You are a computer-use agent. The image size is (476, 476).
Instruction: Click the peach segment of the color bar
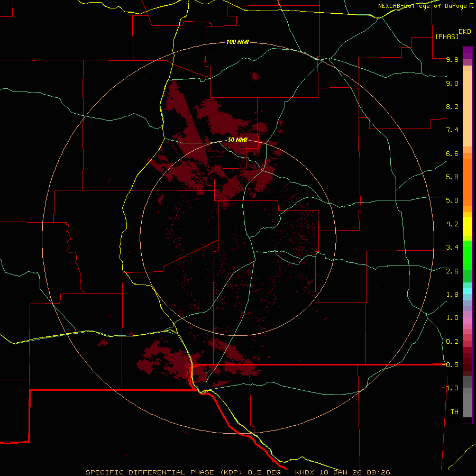pos(467,108)
